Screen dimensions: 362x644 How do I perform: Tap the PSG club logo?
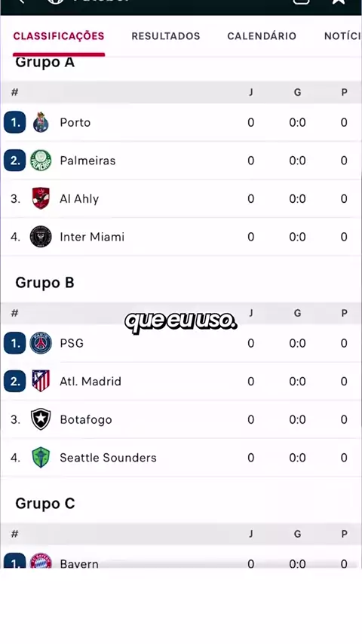41,343
